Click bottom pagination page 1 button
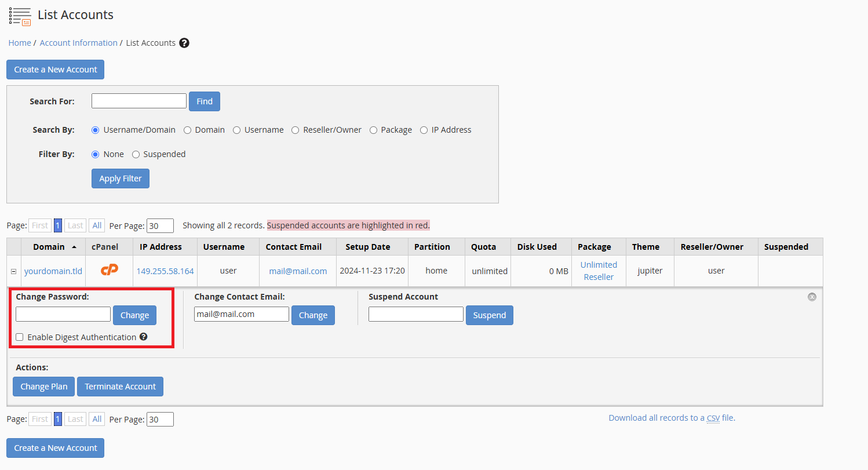Image resolution: width=868 pixels, height=470 pixels. coord(58,419)
